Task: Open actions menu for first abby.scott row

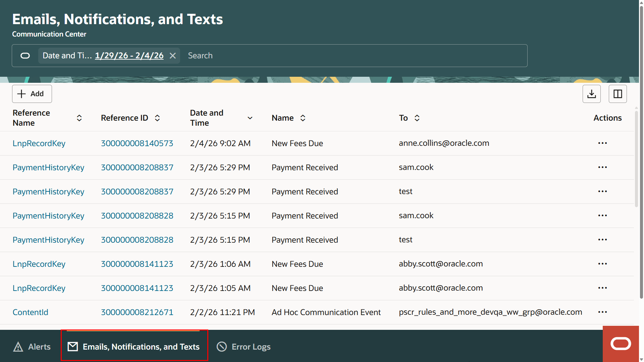Action: tap(602, 264)
